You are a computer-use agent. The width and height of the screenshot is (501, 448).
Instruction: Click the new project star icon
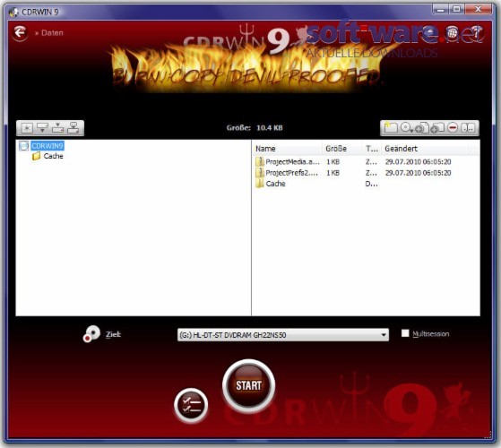(x=27, y=128)
